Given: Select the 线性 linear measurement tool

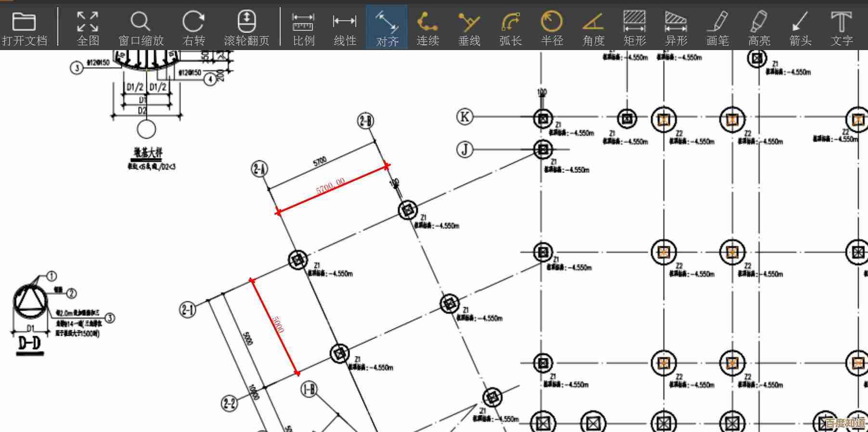Looking at the screenshot, I should [345, 27].
